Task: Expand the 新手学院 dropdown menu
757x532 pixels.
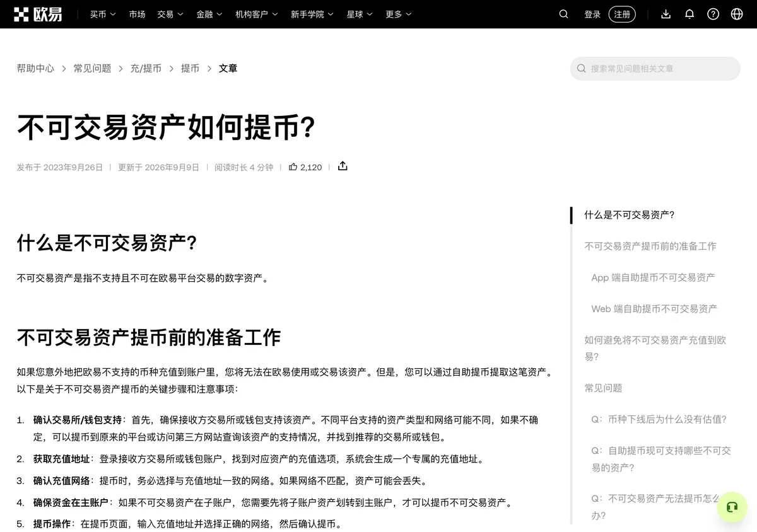Action: coord(312,14)
